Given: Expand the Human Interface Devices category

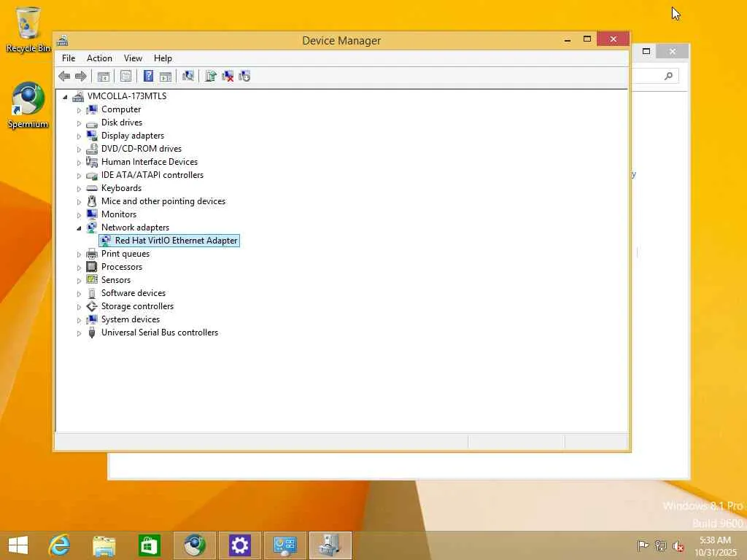Looking at the screenshot, I should coord(79,163).
